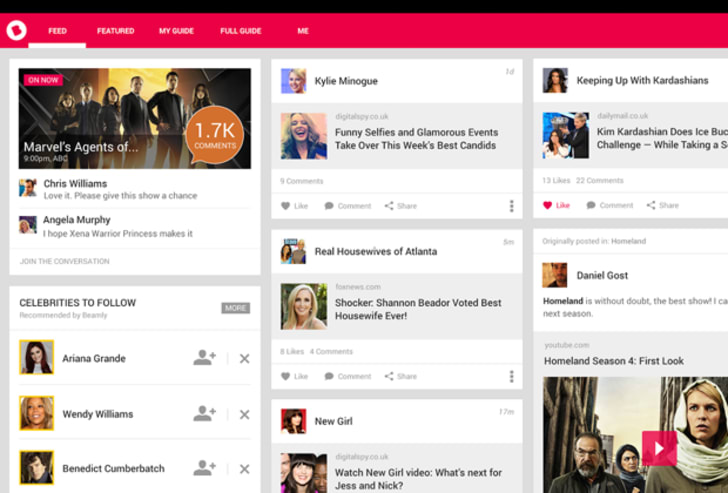Click the Daniel Gost name
The height and width of the screenshot is (493, 728).
[602, 275]
